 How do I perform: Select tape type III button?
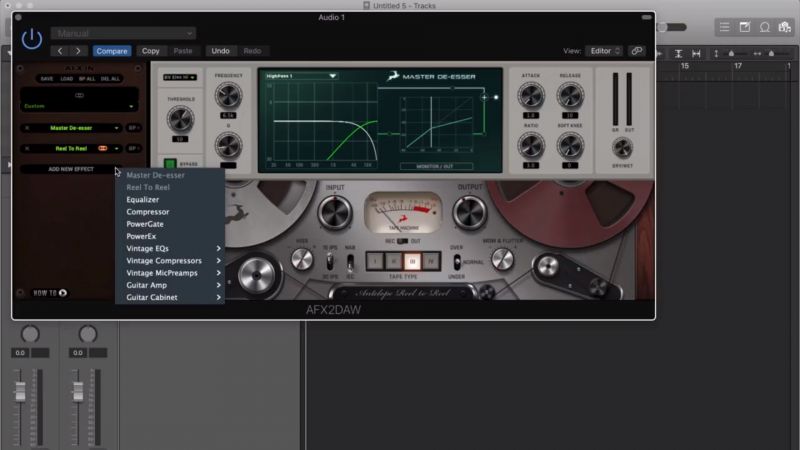(x=412, y=261)
